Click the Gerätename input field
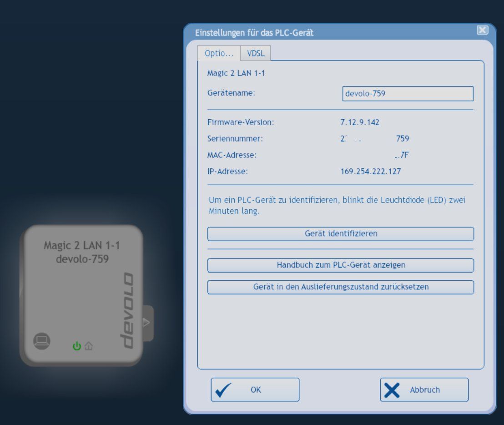This screenshot has width=504, height=425. pyautogui.click(x=408, y=94)
